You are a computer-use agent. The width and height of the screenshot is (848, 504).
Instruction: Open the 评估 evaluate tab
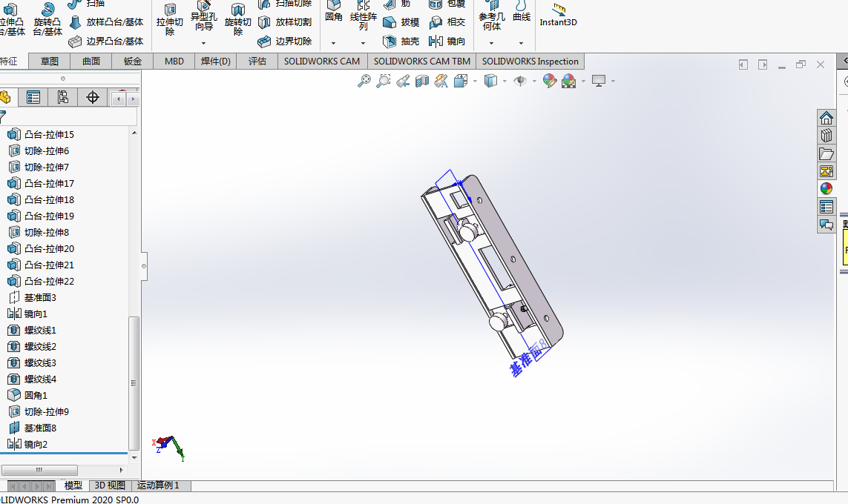[x=257, y=61]
